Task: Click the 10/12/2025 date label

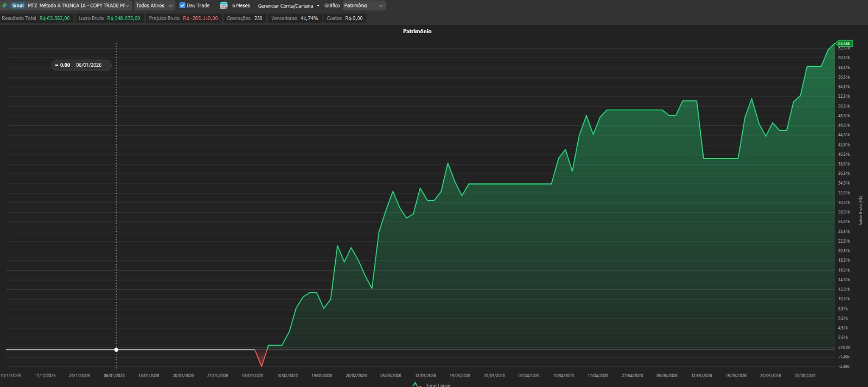Action: coord(11,376)
